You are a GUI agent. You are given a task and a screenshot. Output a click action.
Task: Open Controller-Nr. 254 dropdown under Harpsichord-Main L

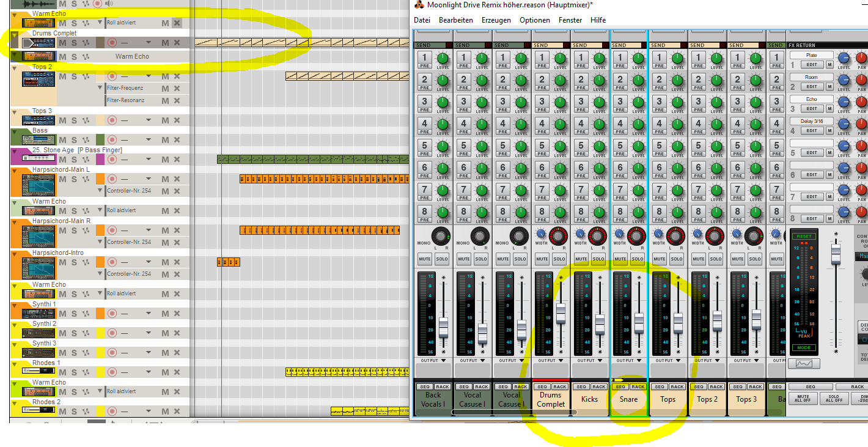click(x=101, y=191)
